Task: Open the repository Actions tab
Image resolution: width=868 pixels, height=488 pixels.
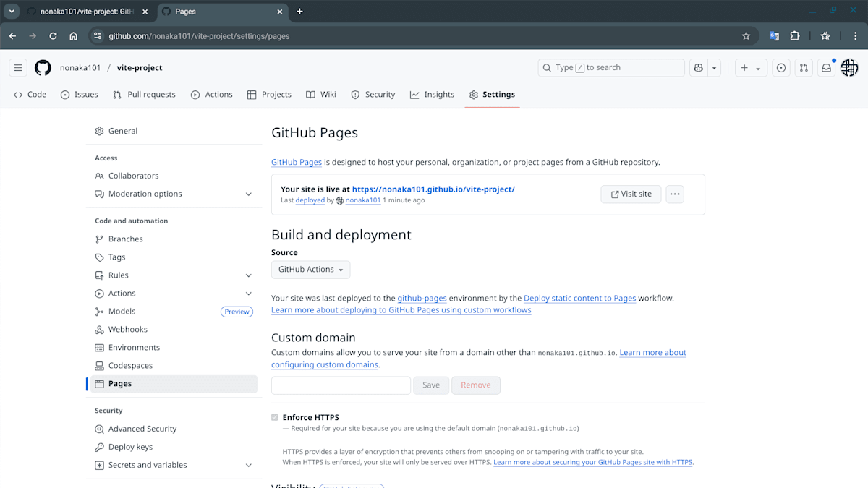Action: tap(211, 95)
